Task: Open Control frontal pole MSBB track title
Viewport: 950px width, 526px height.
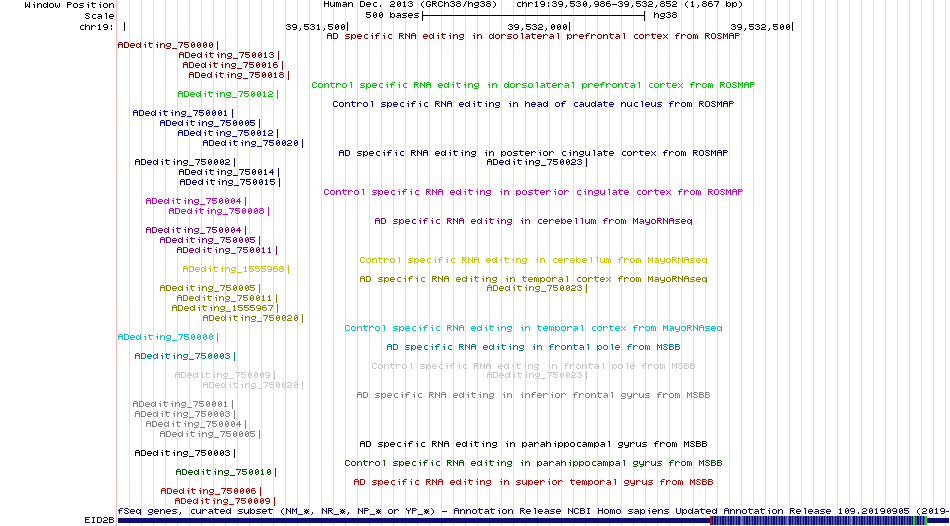Action: (x=533, y=366)
